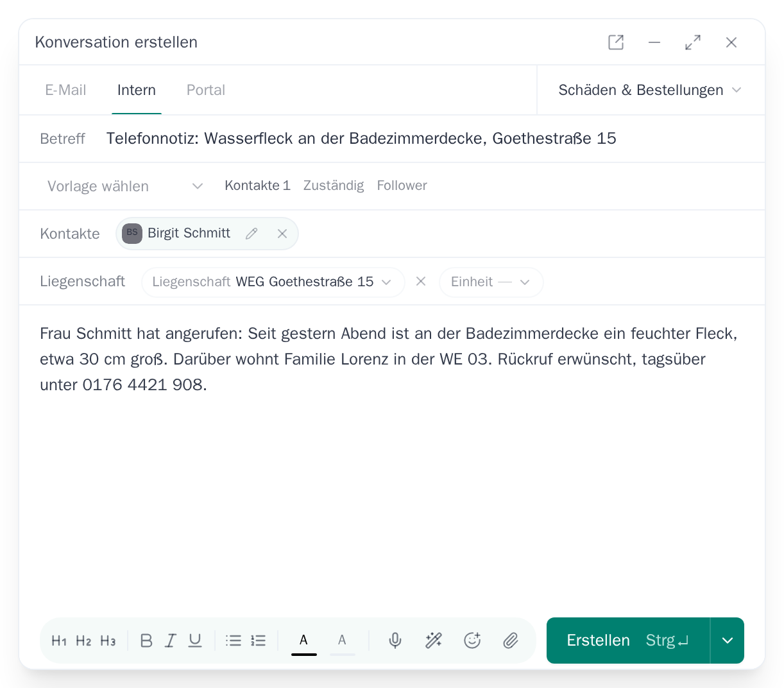784x688 pixels.
Task: Minimize the Konversation erstellen dialog
Action: (x=654, y=42)
